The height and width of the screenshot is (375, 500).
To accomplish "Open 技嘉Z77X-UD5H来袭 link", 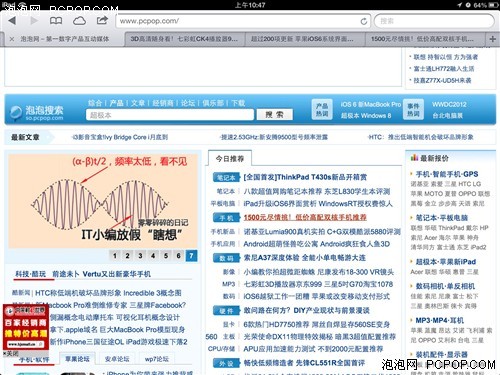I will tap(442, 80).
